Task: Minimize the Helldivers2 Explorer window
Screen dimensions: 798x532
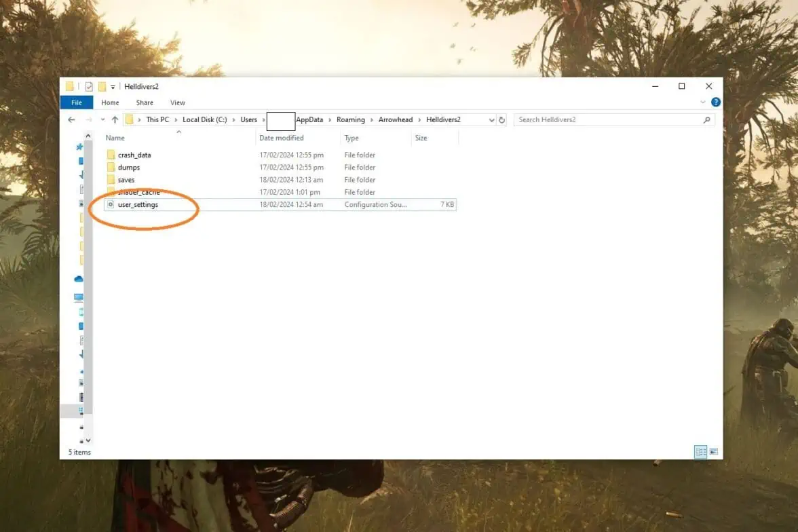Action: point(655,87)
